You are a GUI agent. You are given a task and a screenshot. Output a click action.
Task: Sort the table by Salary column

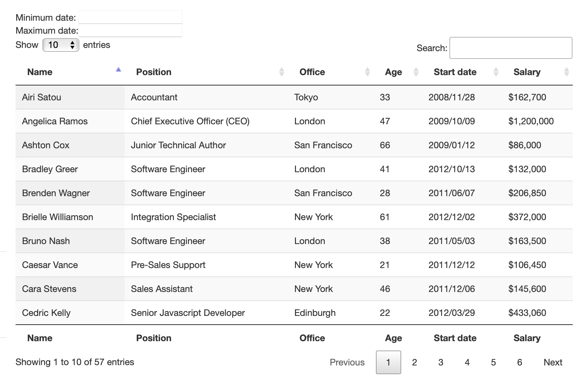(x=527, y=72)
